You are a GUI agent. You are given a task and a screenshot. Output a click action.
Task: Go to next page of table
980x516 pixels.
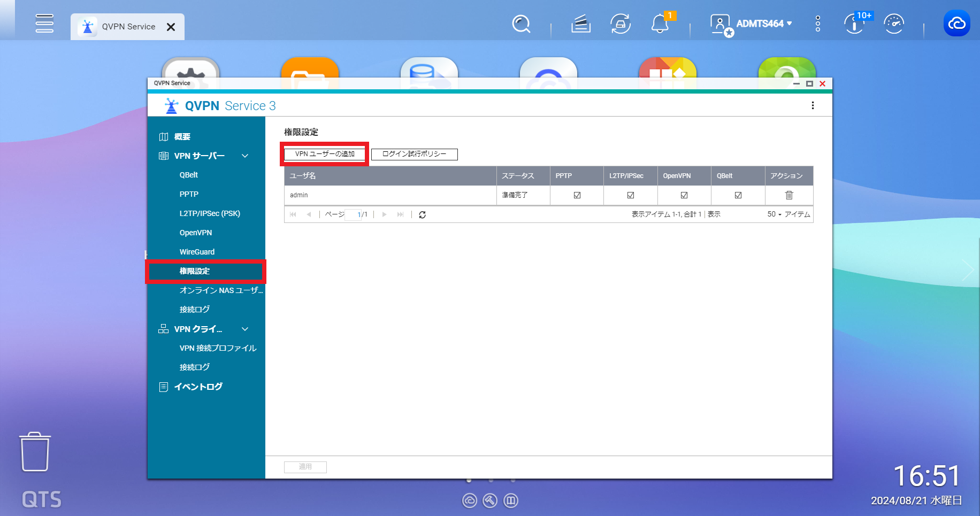click(x=384, y=214)
